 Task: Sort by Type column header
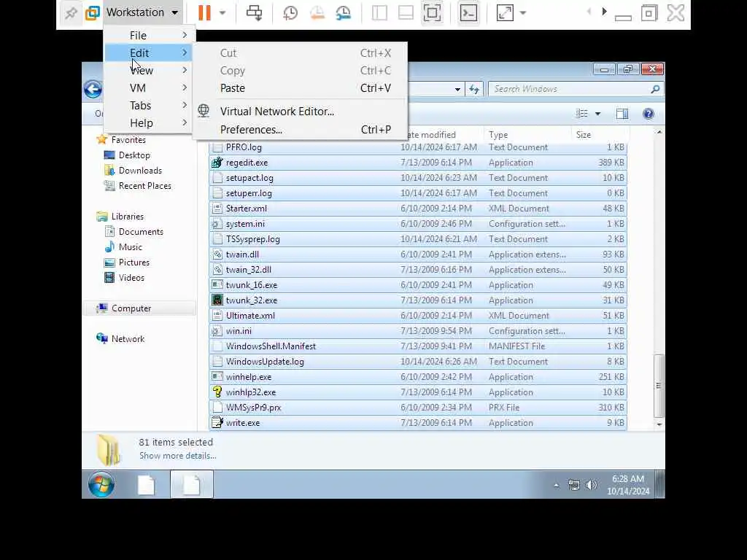527,135
